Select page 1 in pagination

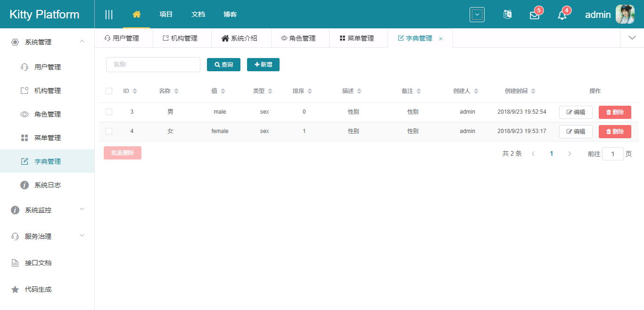point(552,154)
